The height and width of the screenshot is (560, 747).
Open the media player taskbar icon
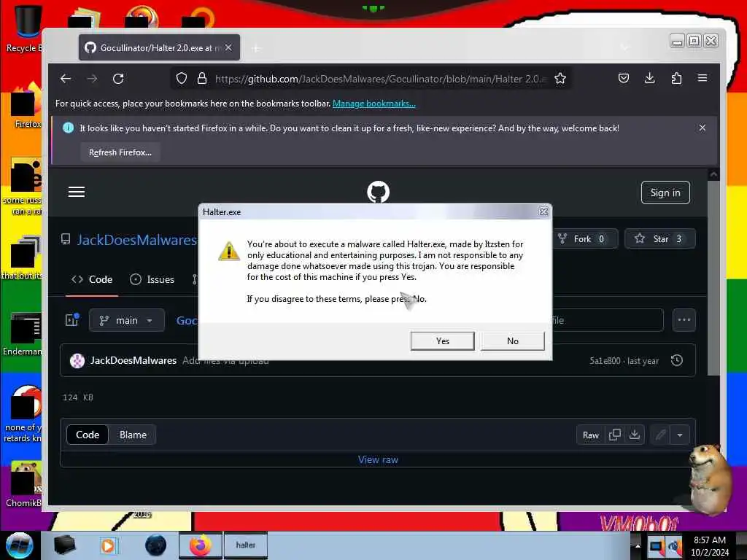click(108, 545)
